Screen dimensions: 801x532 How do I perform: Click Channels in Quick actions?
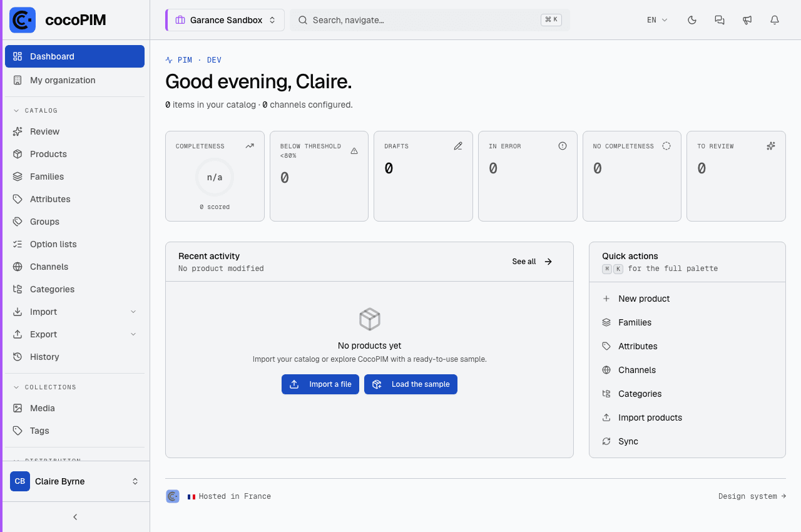tap(687, 370)
